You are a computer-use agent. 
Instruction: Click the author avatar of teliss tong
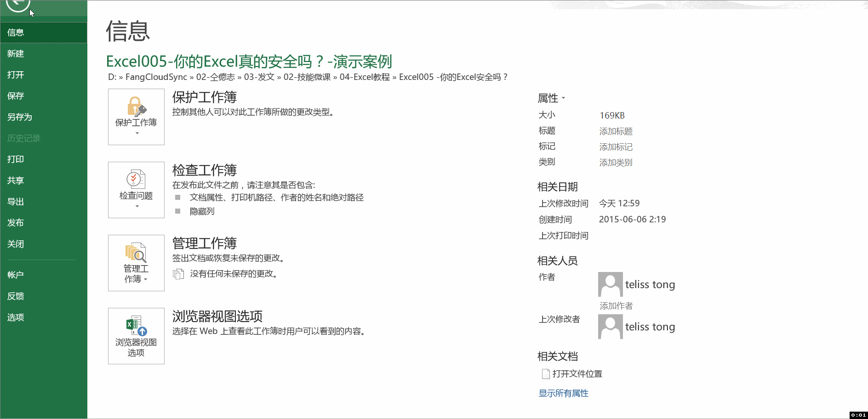610,284
